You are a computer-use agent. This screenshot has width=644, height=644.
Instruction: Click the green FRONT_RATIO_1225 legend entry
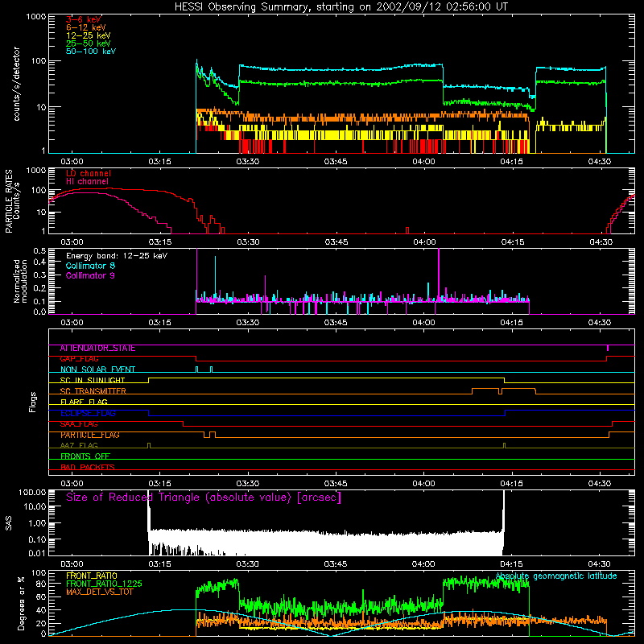click(x=105, y=584)
